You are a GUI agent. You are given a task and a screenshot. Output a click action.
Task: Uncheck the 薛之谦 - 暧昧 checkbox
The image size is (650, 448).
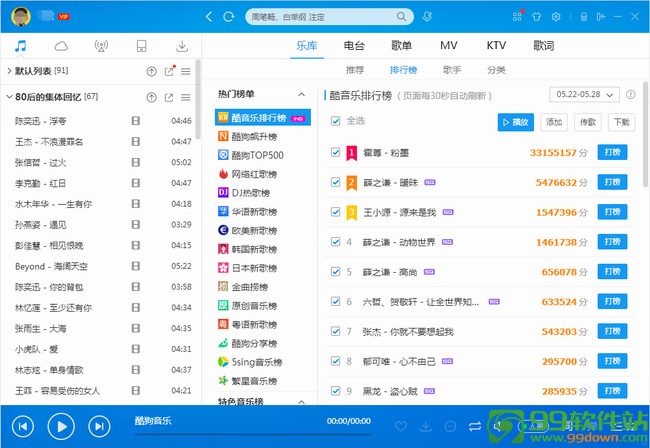coord(335,182)
